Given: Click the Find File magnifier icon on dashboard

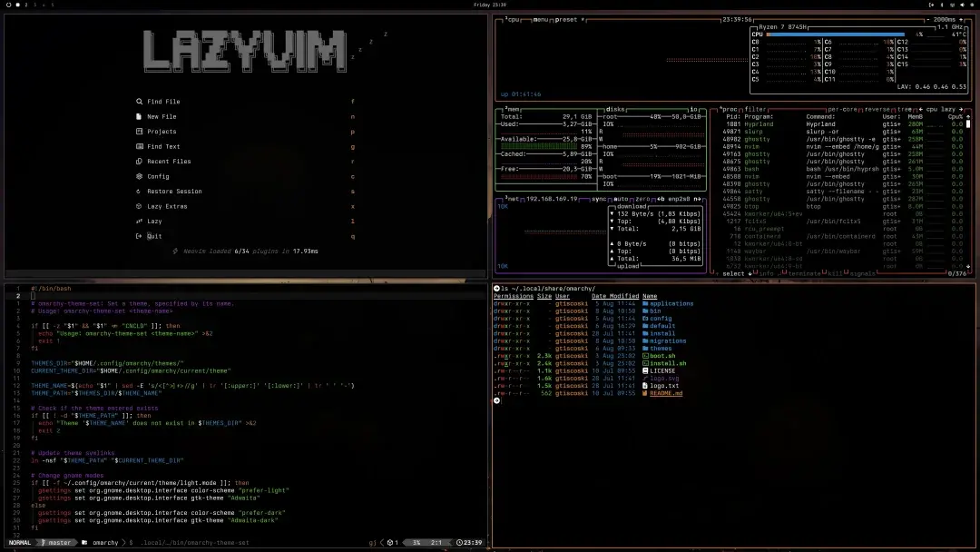Looking at the screenshot, I should click(x=139, y=102).
